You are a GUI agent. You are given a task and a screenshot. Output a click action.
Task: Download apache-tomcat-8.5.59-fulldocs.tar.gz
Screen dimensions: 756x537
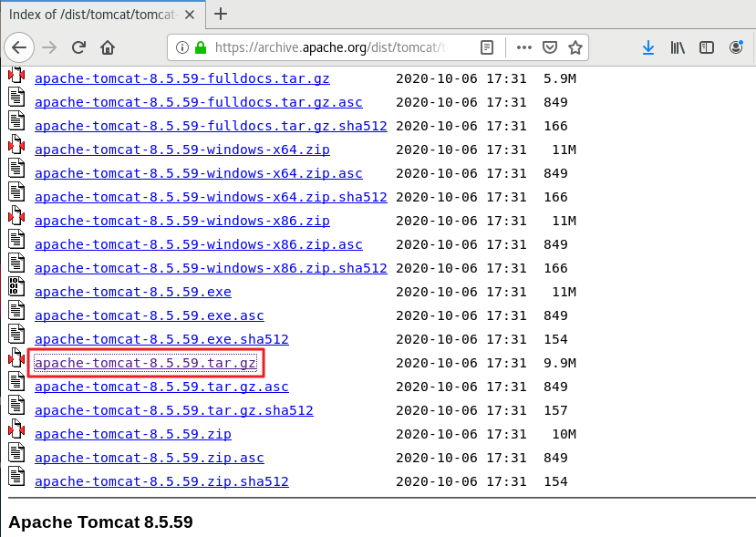(x=182, y=78)
